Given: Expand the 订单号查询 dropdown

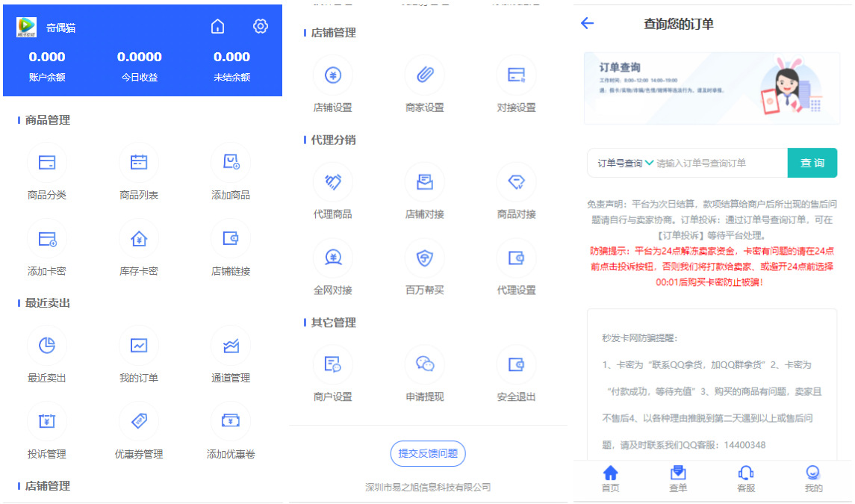Looking at the screenshot, I should (626, 163).
